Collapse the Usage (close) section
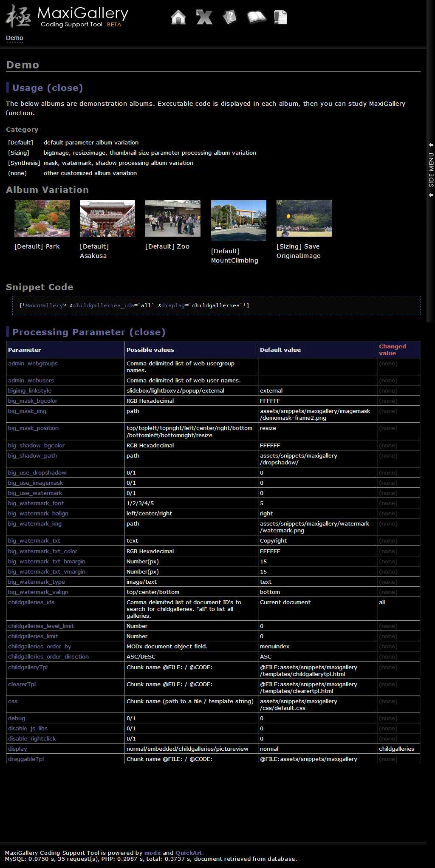Viewport: 435px width, 868px height. (48, 88)
